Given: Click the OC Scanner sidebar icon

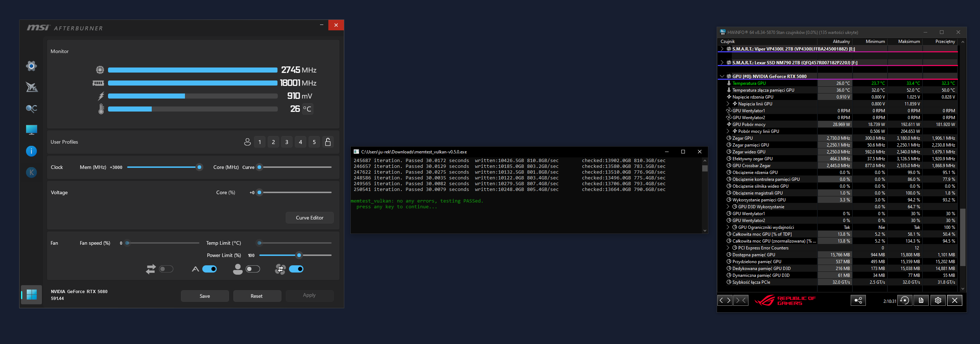Looking at the screenshot, I should [x=31, y=109].
